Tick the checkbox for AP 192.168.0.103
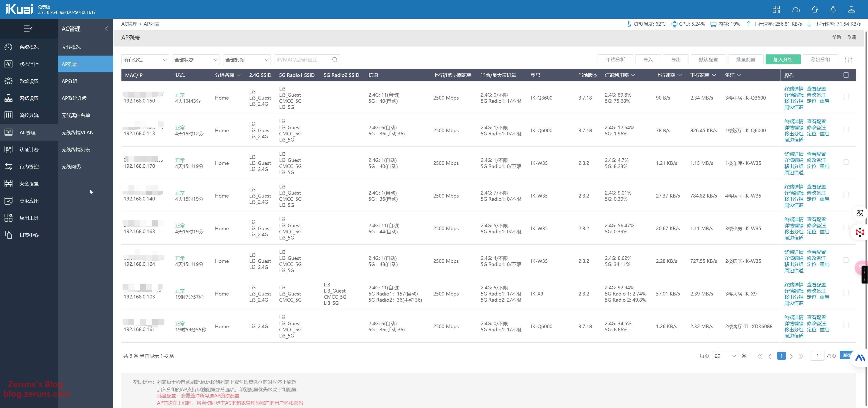This screenshot has height=408, width=868. click(x=846, y=293)
